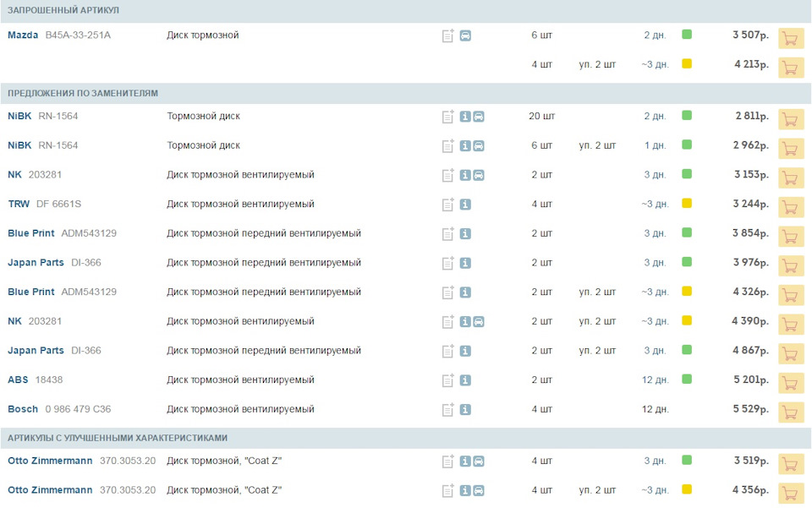Open the ABS brand link
Viewport: 812px width, 508px height.
click(18, 380)
